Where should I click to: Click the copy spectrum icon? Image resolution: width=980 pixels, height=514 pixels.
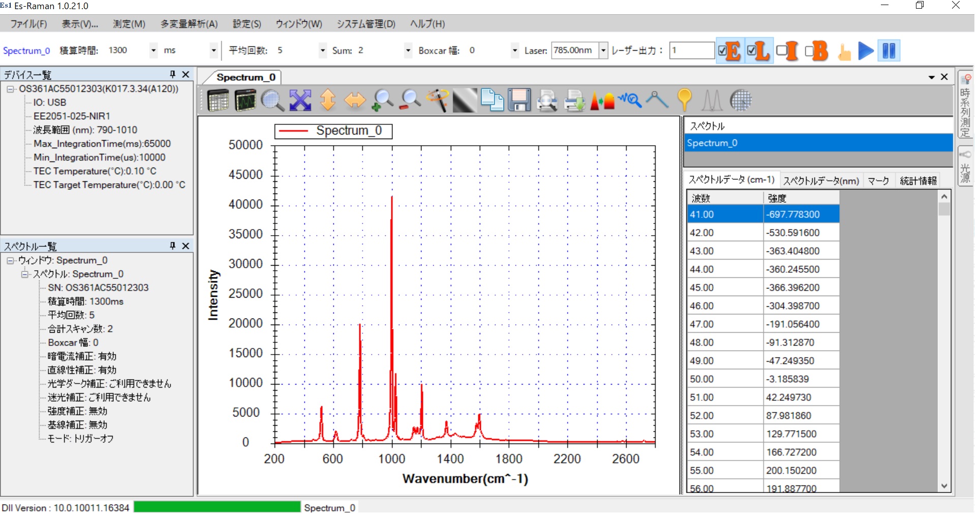492,100
